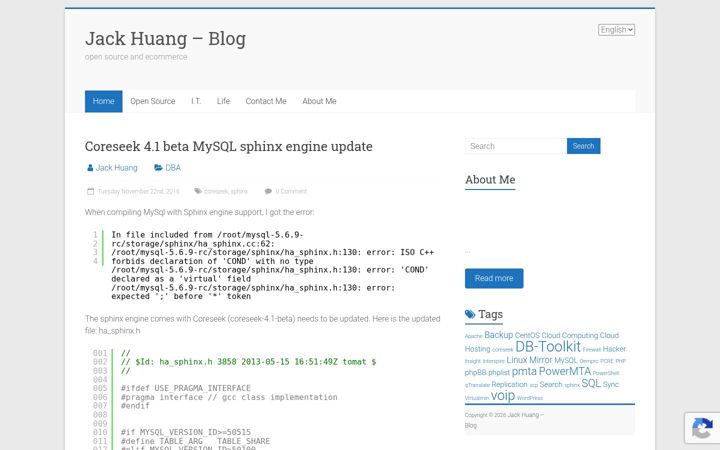Click the text When compiling MySql with Sphinx engine
Viewport: 720px width, 450px height.
click(x=200, y=212)
